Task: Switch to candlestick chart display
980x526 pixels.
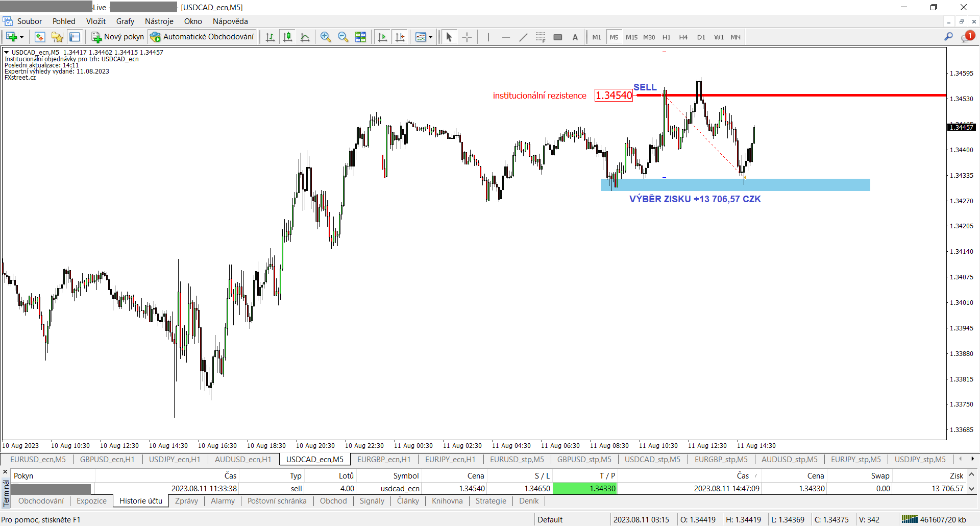Action: 288,37
